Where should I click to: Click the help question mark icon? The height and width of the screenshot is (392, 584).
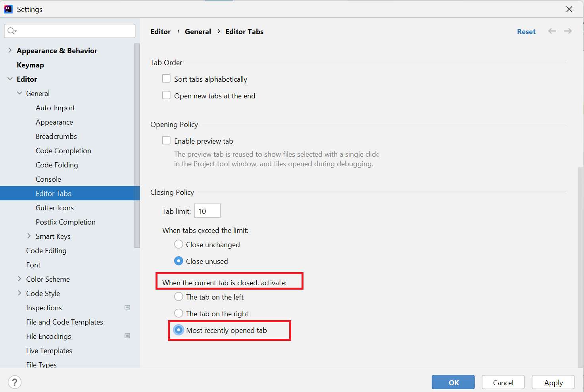pos(15,382)
